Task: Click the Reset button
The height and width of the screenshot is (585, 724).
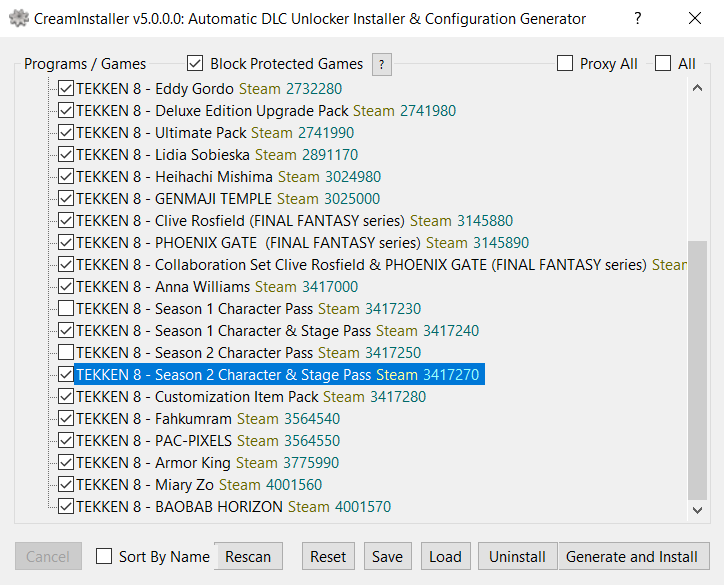Action: click(328, 556)
